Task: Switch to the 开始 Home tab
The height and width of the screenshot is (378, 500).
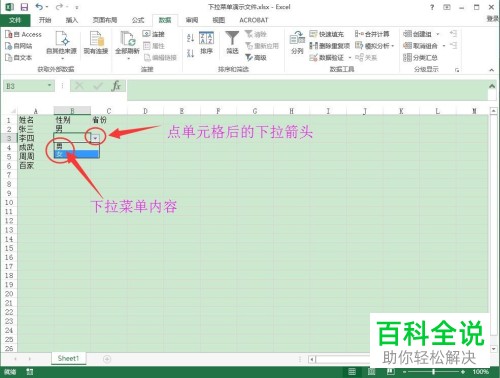Action: pos(45,20)
